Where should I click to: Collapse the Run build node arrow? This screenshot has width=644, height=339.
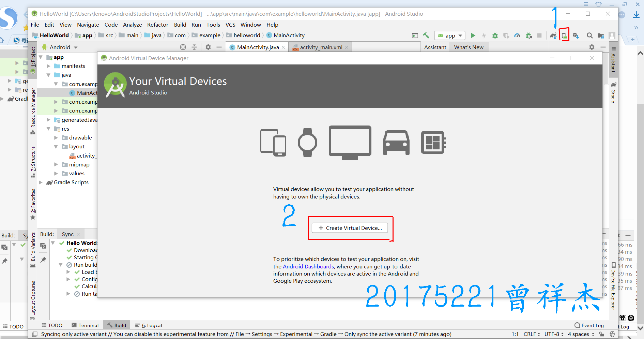[x=60, y=265]
